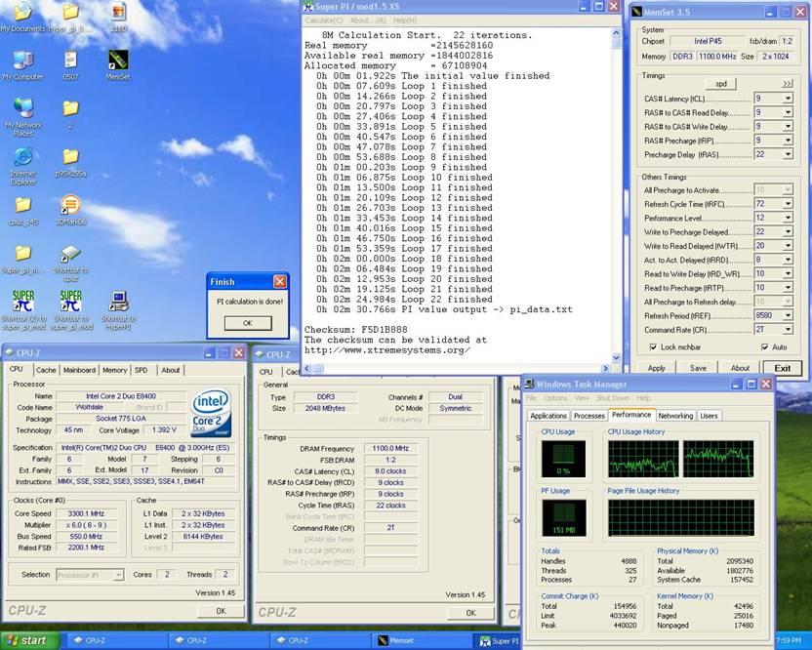Click OK in the Finish dialog
Screen dimensions: 812x650
click(248, 323)
